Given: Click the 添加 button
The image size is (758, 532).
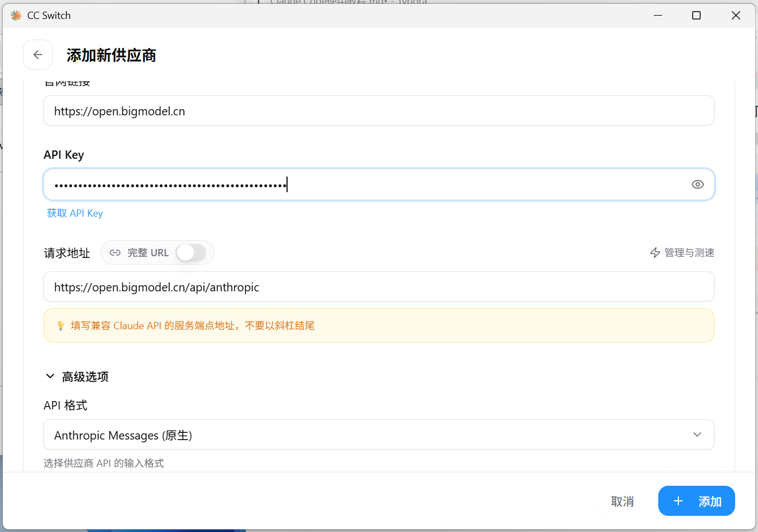Looking at the screenshot, I should click(697, 501).
